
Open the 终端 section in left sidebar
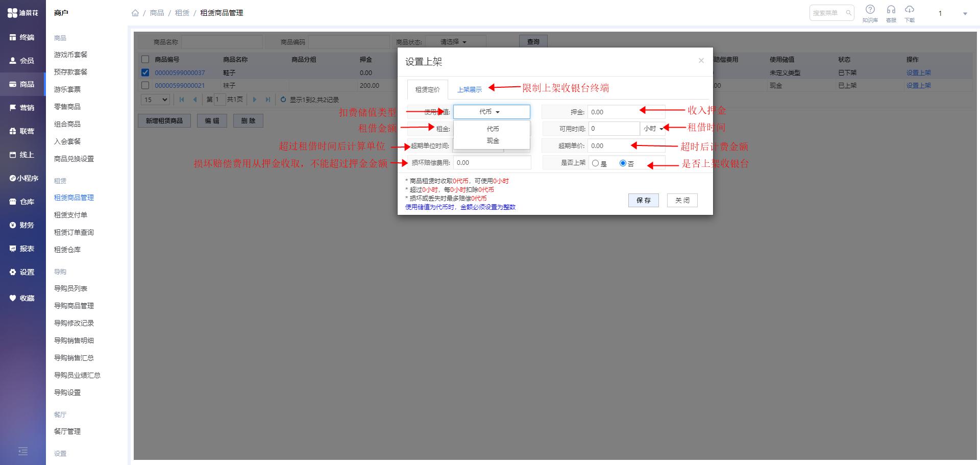click(22, 37)
